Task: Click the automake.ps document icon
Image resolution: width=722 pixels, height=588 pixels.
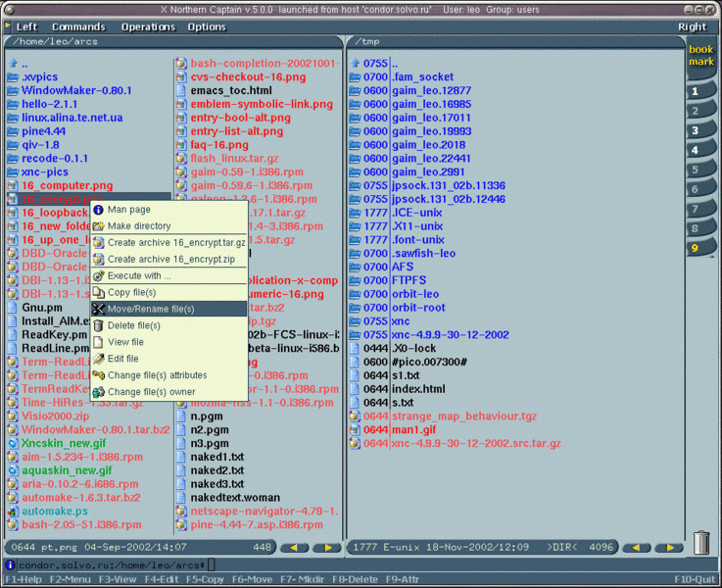Action: (13, 512)
